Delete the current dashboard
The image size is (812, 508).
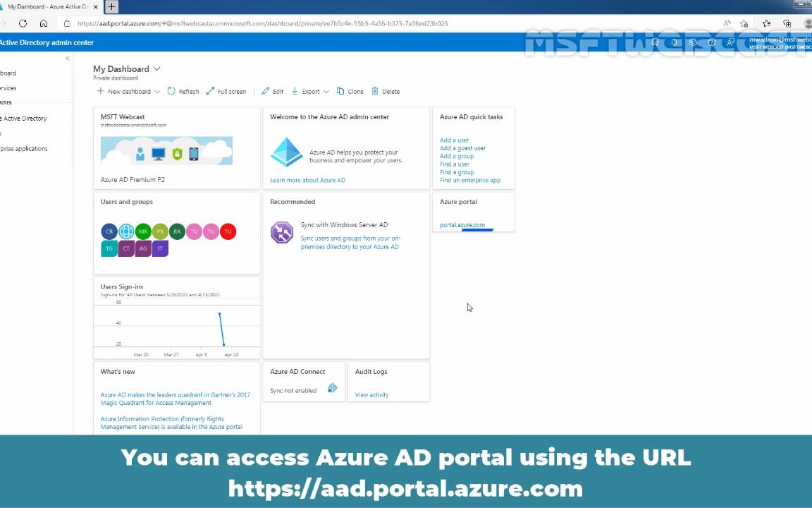pos(386,91)
